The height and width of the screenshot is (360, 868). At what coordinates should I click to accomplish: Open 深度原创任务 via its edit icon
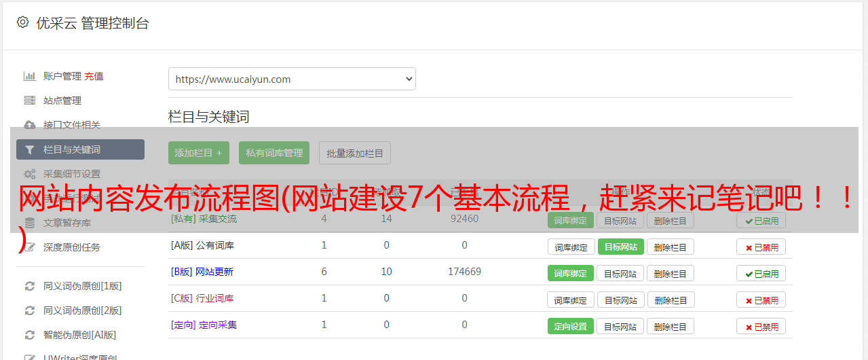pyautogui.click(x=30, y=247)
